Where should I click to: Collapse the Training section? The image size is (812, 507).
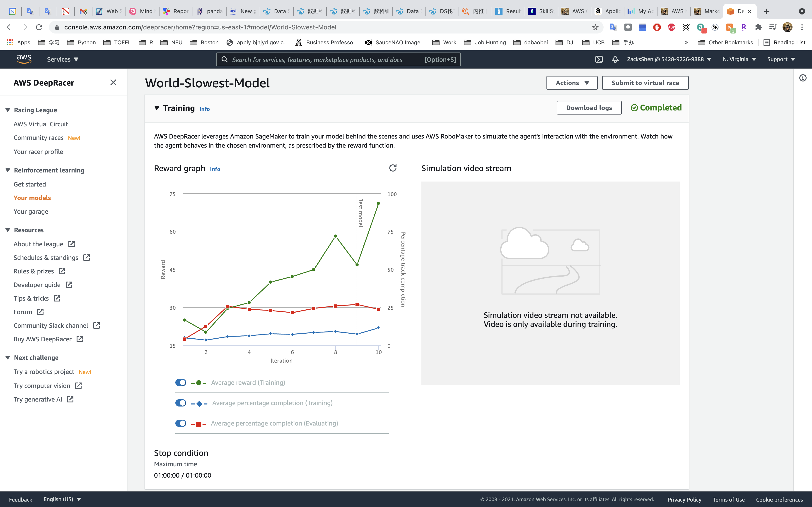click(157, 108)
